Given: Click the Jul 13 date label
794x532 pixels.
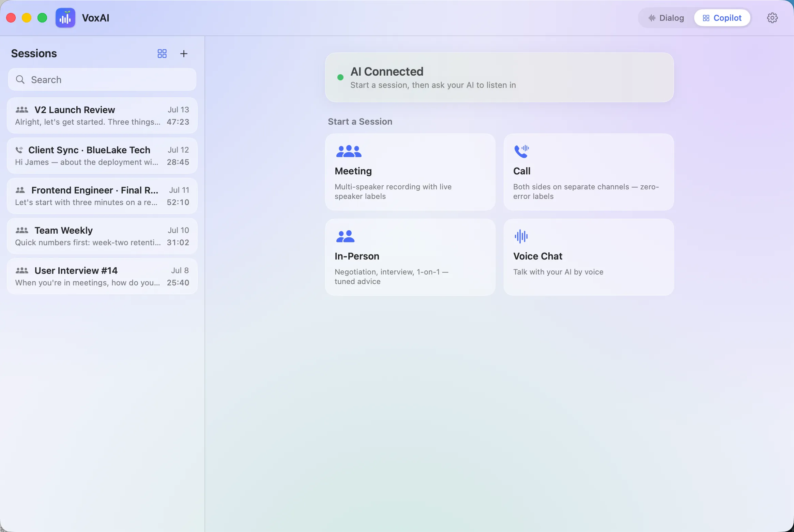Looking at the screenshot, I should coord(178,110).
